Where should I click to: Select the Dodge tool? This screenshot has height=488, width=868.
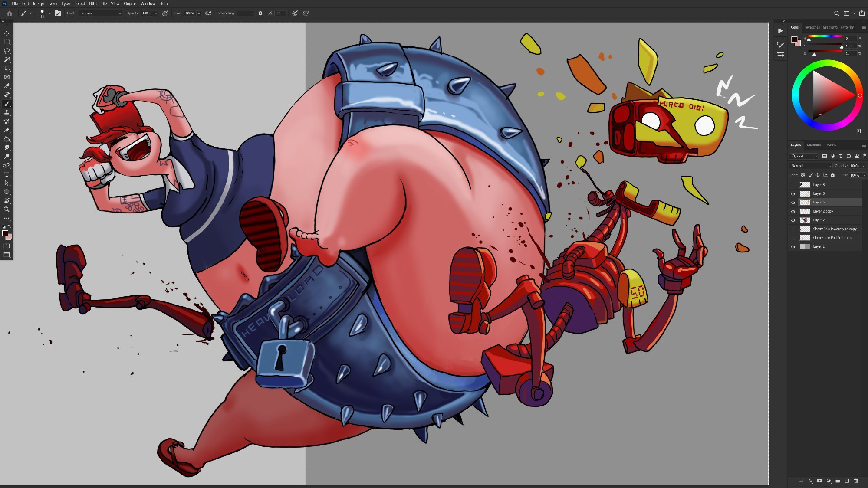(x=7, y=157)
